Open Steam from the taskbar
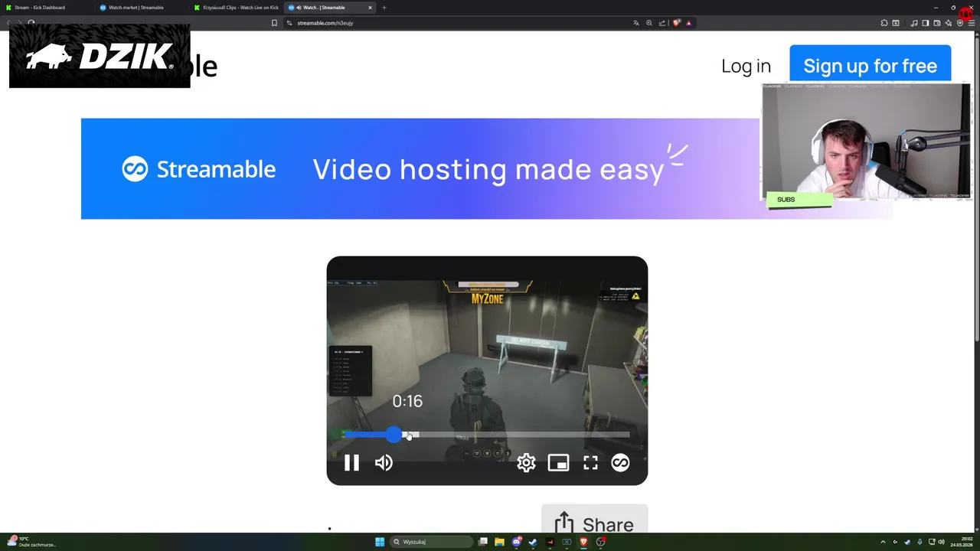This screenshot has width=980, height=551. (x=533, y=542)
